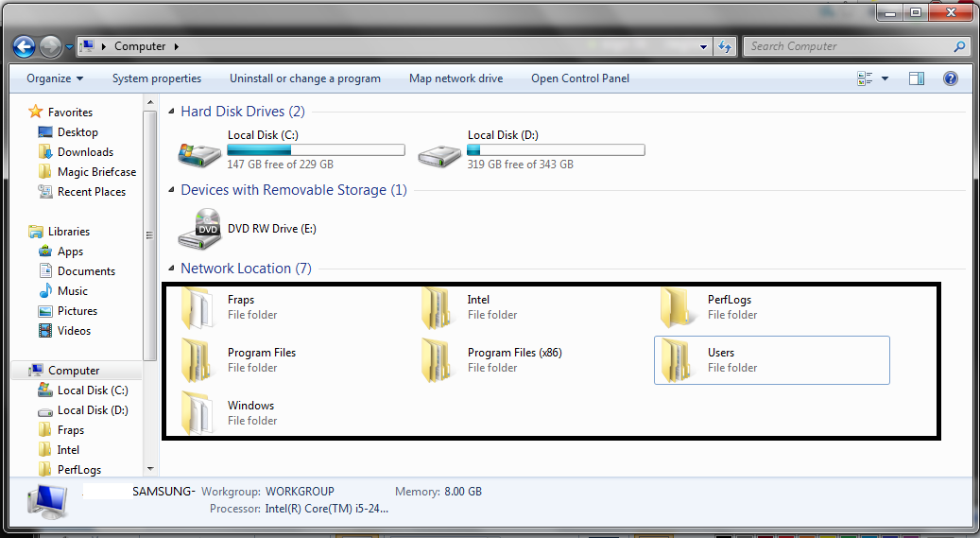980x538 pixels.
Task: Open System properties
Action: click(157, 78)
